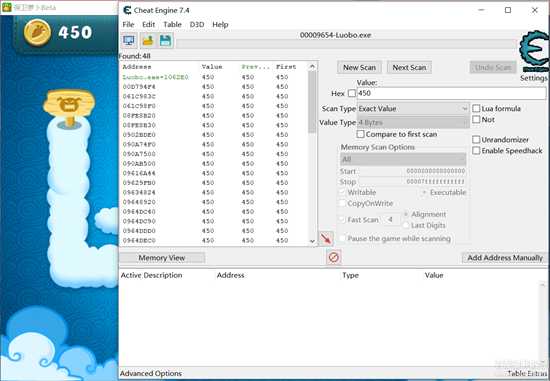The width and height of the screenshot is (550, 381).
Task: Click the red arrow add-to-list icon
Action: pos(326,239)
